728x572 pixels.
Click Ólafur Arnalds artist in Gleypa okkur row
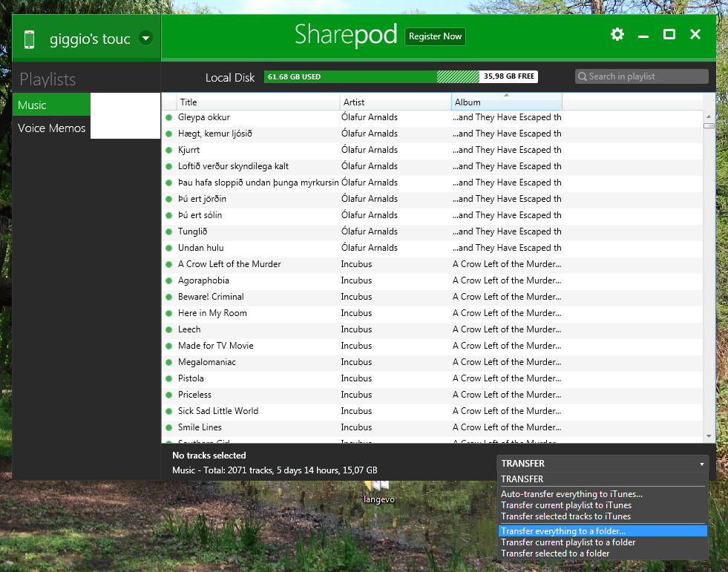point(369,117)
